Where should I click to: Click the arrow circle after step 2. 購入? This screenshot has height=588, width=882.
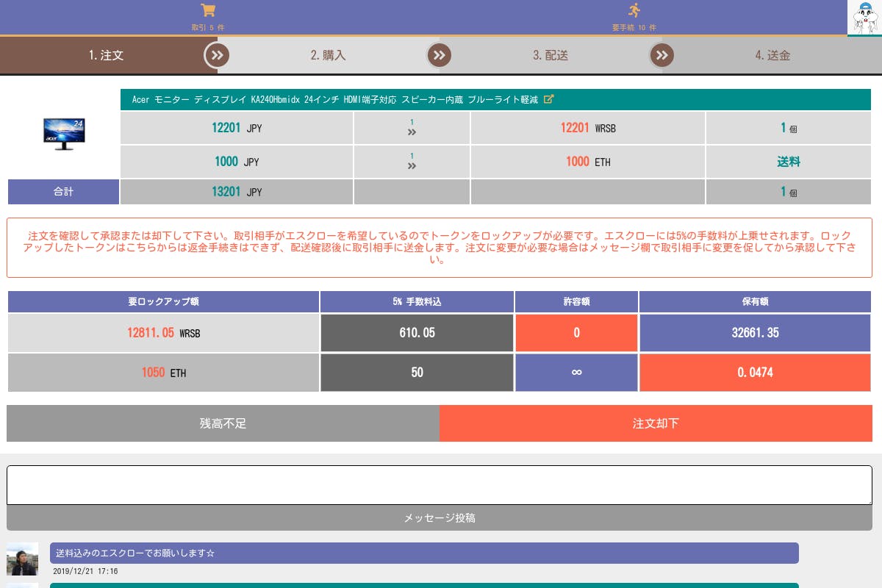coord(439,55)
